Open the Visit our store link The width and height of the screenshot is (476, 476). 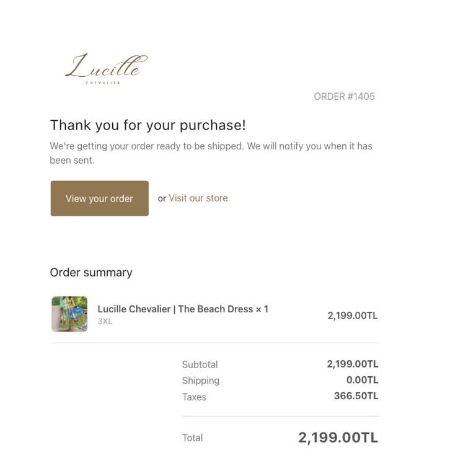coord(198,198)
